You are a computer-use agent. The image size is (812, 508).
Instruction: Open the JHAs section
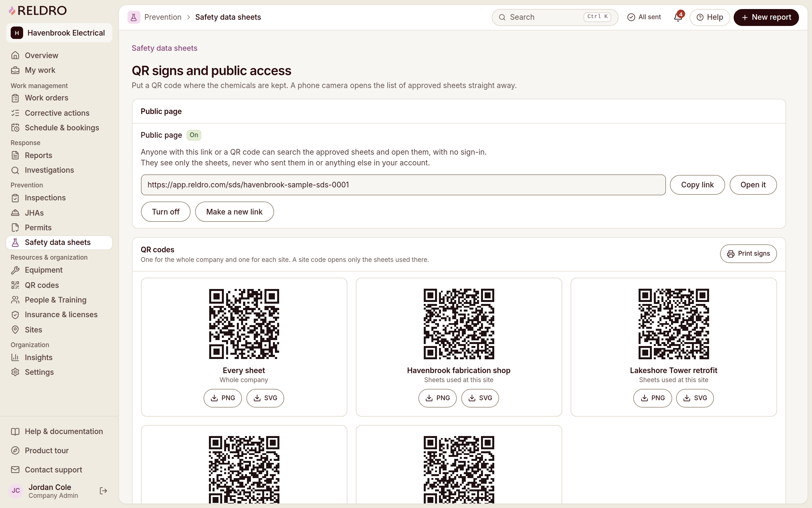click(59, 213)
